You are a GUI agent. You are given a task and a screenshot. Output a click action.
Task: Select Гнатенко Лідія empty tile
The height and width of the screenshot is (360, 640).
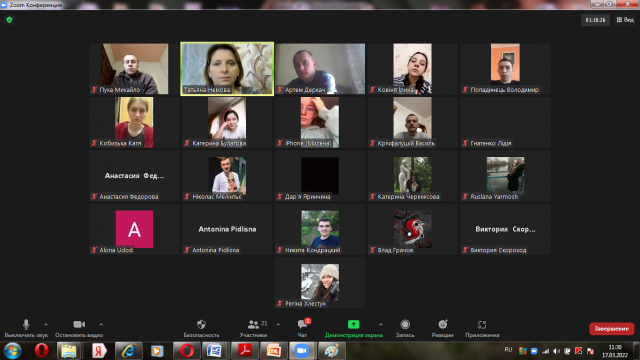505,122
